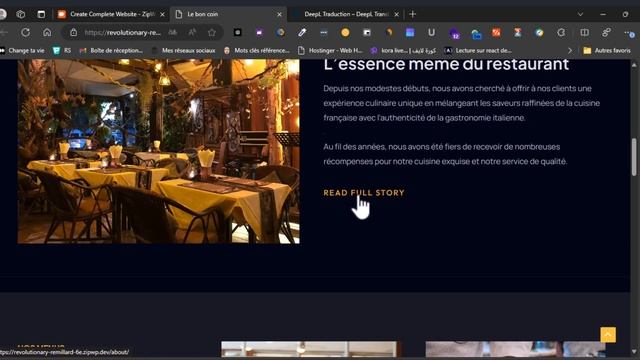This screenshot has width=640, height=360.
Task: Open the black square extension icon
Action: (x=238, y=33)
